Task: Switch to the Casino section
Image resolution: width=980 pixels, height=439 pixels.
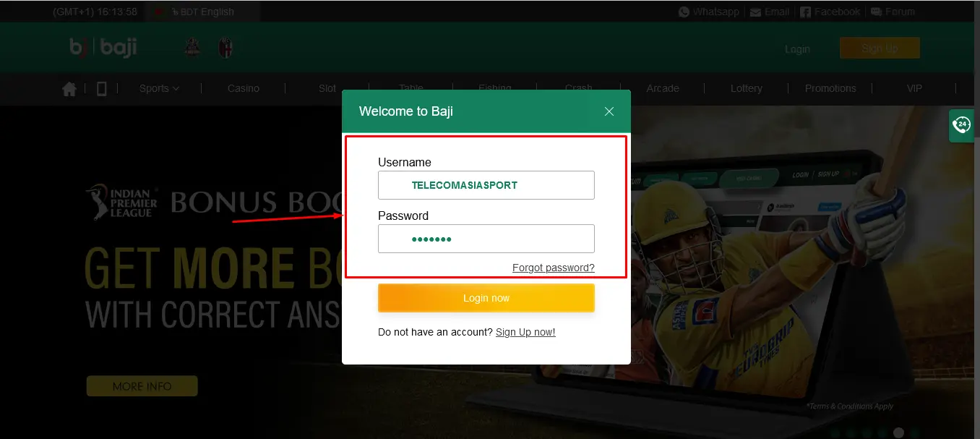Action: (243, 88)
